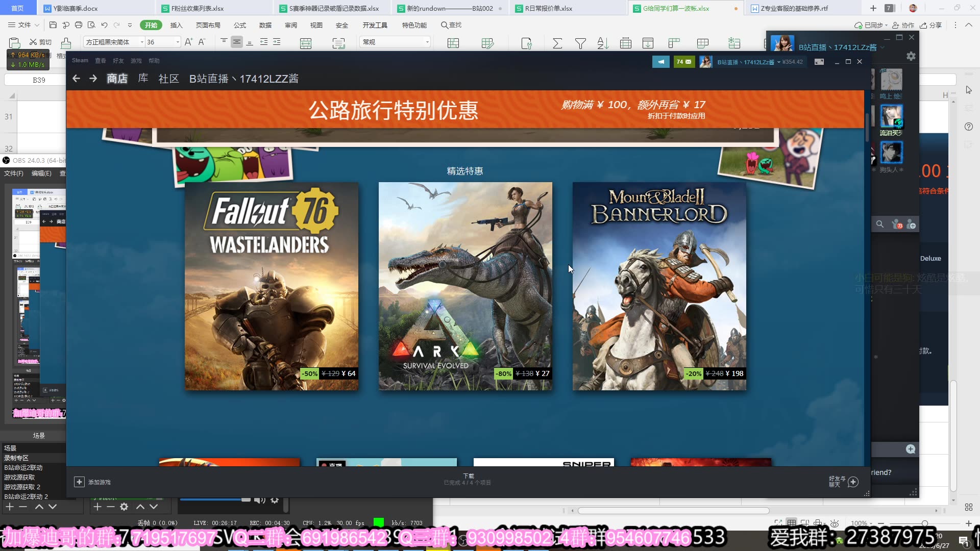Add a new source in OBS
Viewport: 980px width, 551px height.
coord(97,507)
